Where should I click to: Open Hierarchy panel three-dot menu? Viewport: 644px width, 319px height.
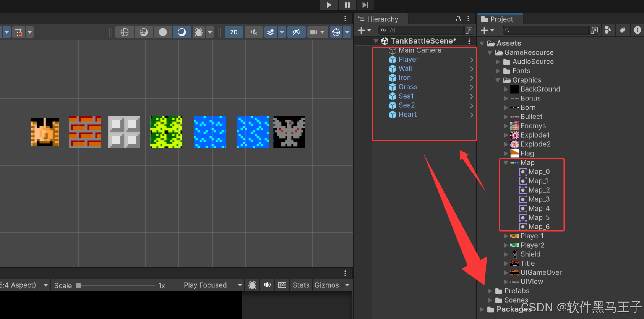[x=468, y=19]
